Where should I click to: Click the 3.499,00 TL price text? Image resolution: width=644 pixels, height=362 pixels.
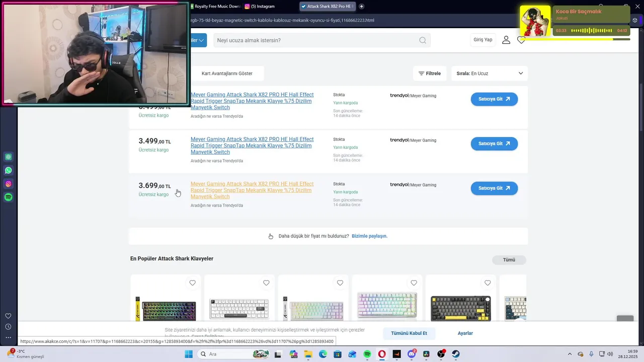155,141
